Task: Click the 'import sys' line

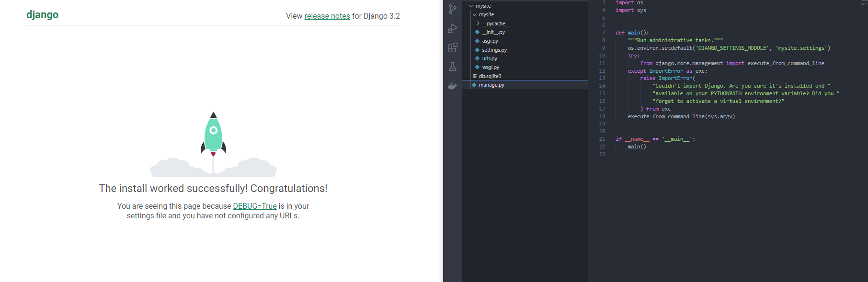Action: point(630,10)
